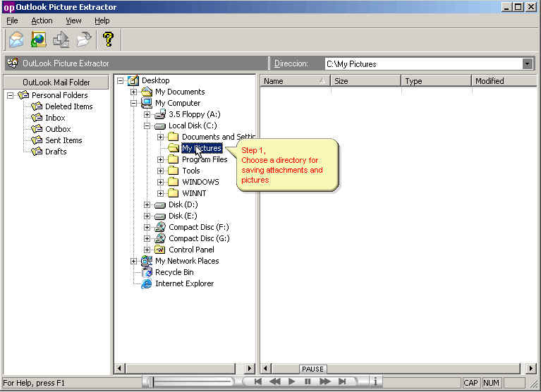
Task: Expand the My Documents tree node
Action: pyautogui.click(x=134, y=92)
